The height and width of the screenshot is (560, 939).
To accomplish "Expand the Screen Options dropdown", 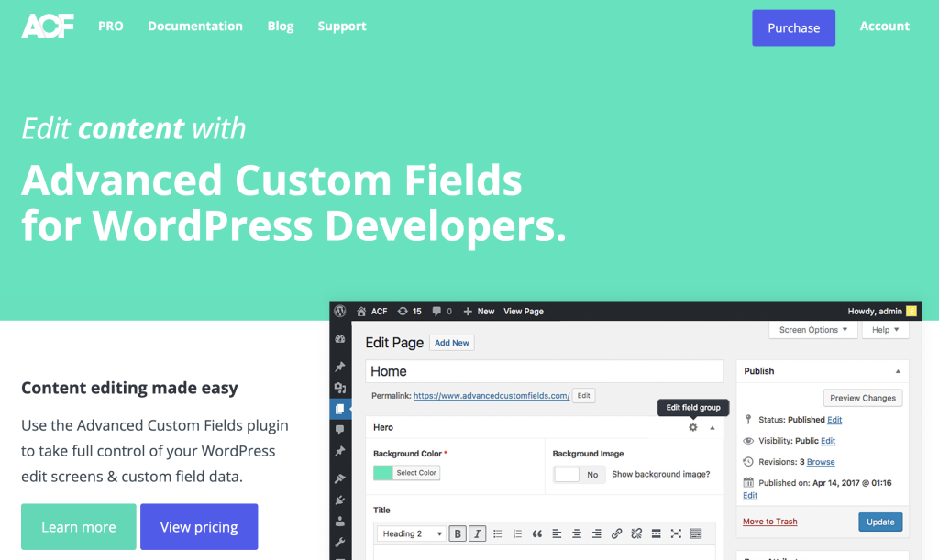I will [813, 330].
